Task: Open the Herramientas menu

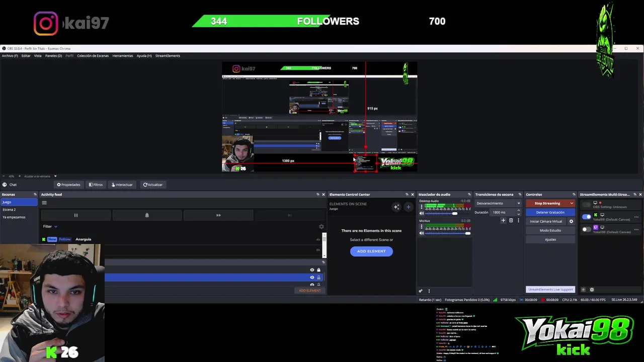Action: (123, 56)
